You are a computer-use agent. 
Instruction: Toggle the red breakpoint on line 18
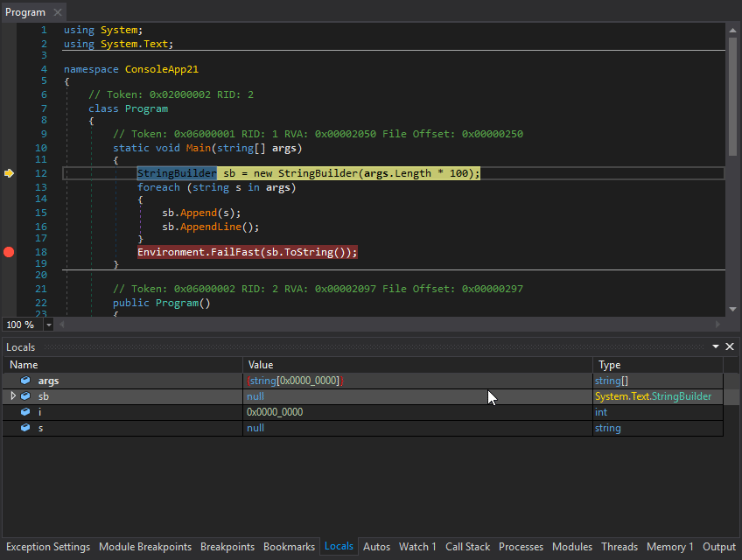[9, 251]
